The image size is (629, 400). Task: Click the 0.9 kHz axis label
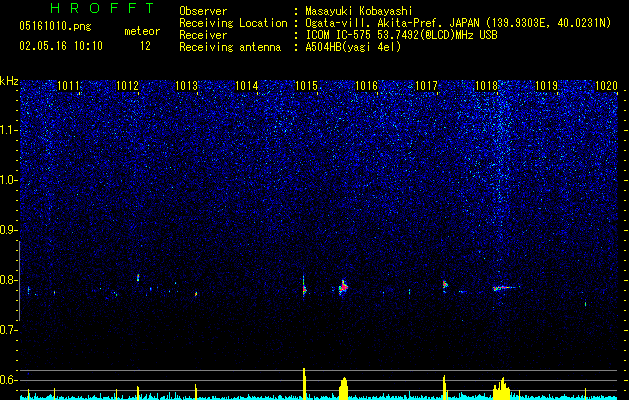(x=7, y=230)
